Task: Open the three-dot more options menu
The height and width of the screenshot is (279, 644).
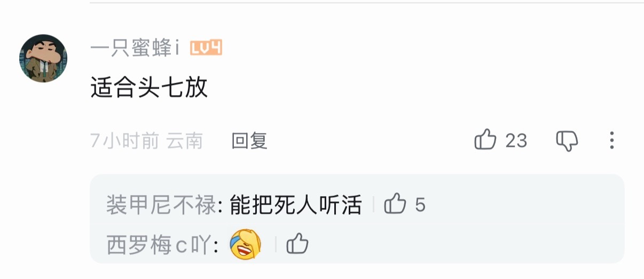Action: (612, 141)
